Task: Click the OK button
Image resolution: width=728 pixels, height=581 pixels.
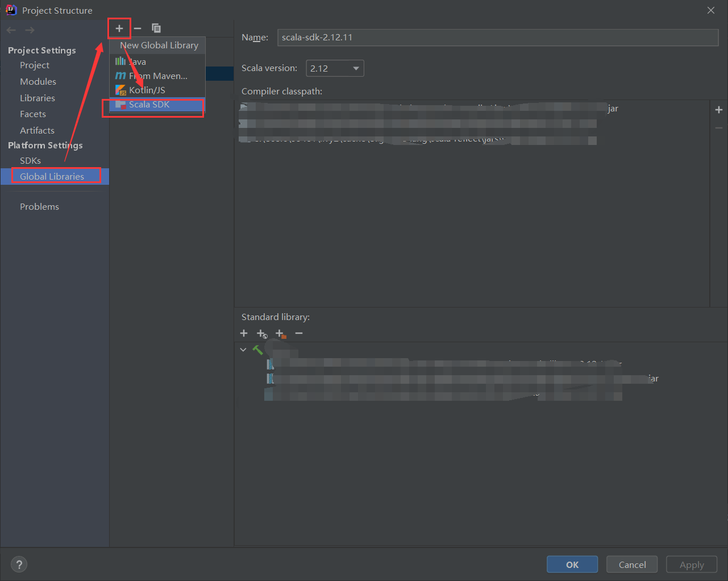Action: pyautogui.click(x=572, y=565)
